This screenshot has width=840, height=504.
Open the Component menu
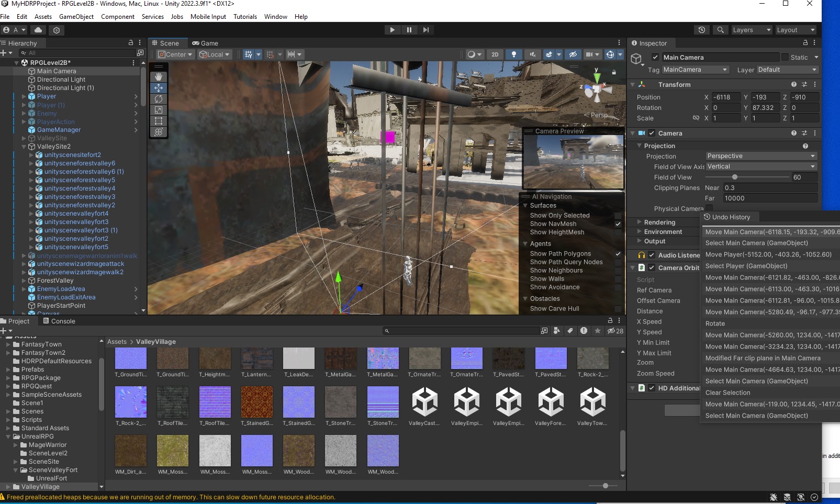click(118, 17)
